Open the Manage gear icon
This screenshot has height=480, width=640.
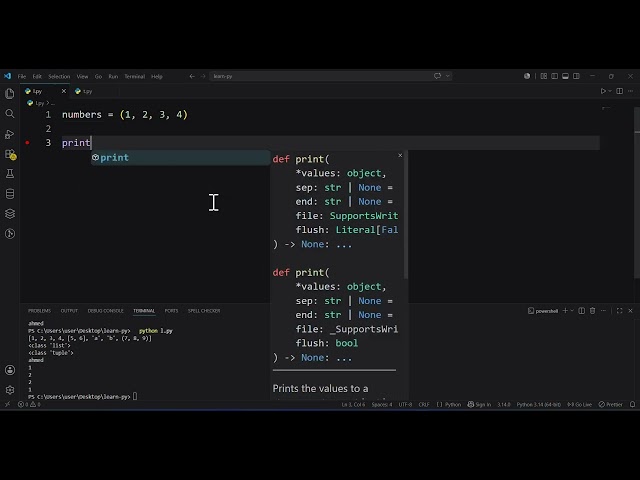(10, 390)
